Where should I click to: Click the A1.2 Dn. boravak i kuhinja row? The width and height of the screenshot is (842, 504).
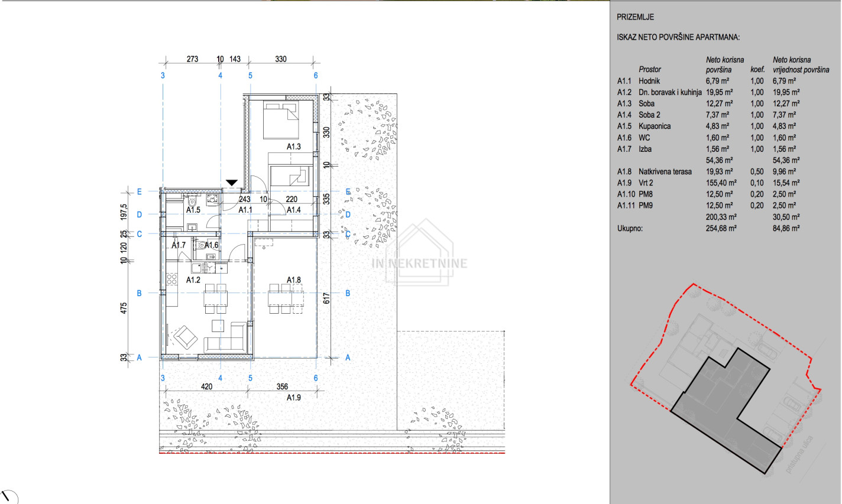(x=707, y=92)
